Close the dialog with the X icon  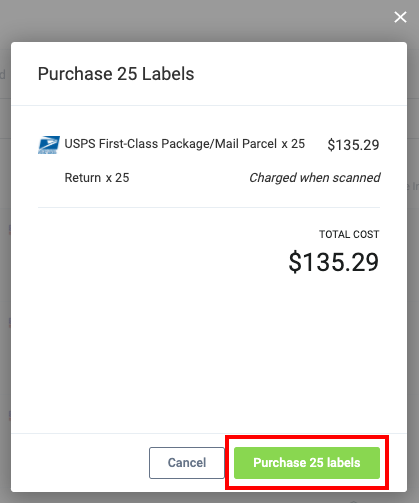click(400, 17)
